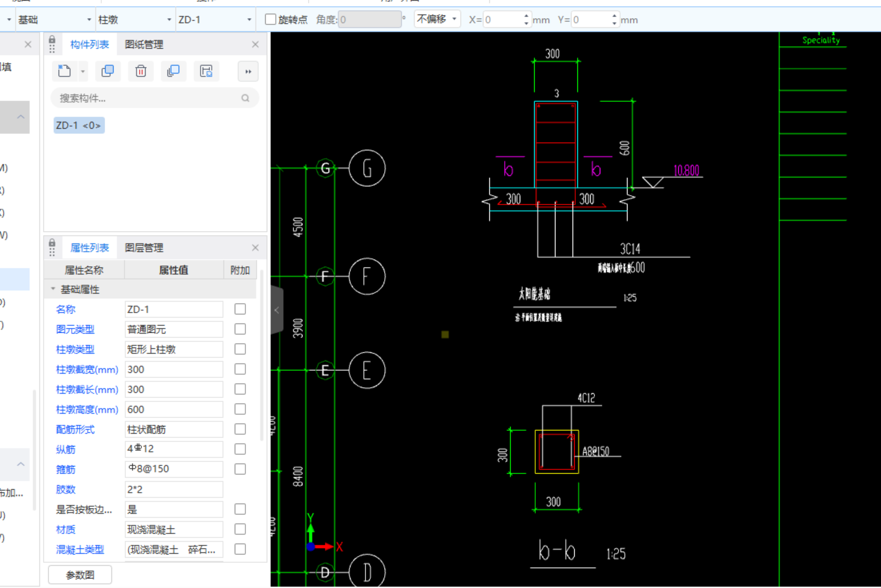Open the New component dropdown arrow
Image resolution: width=881 pixels, height=588 pixels.
tap(83, 71)
